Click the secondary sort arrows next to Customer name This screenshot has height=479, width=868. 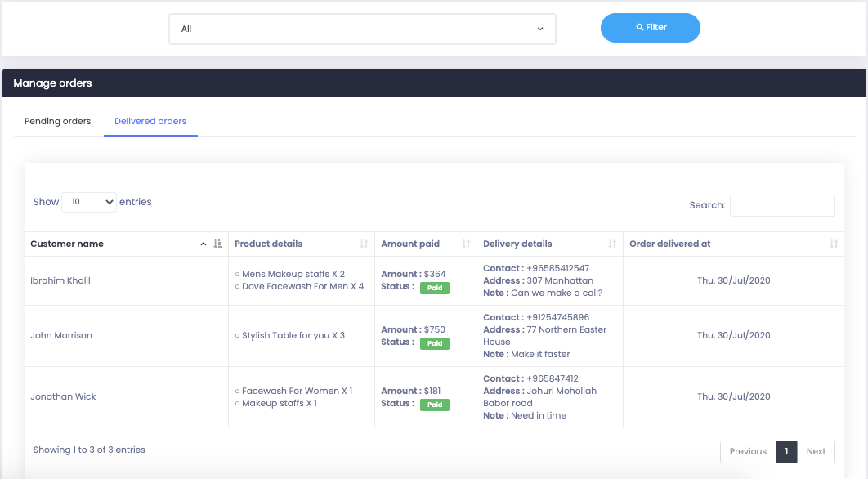point(217,244)
